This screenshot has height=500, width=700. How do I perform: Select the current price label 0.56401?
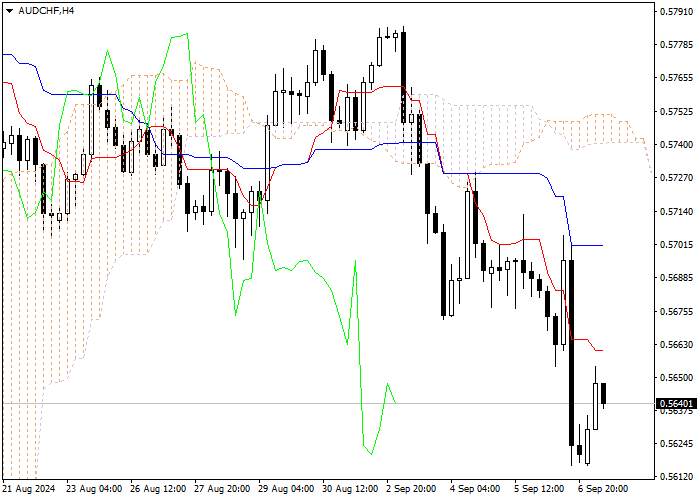point(677,404)
